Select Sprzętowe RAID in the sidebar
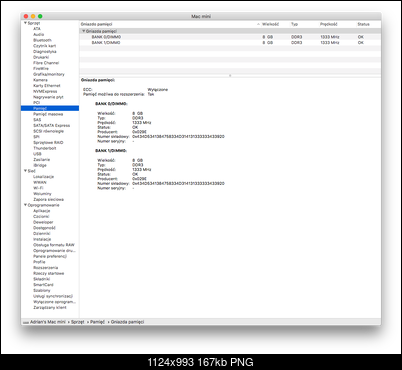This screenshot has height=370, width=402. (48, 142)
